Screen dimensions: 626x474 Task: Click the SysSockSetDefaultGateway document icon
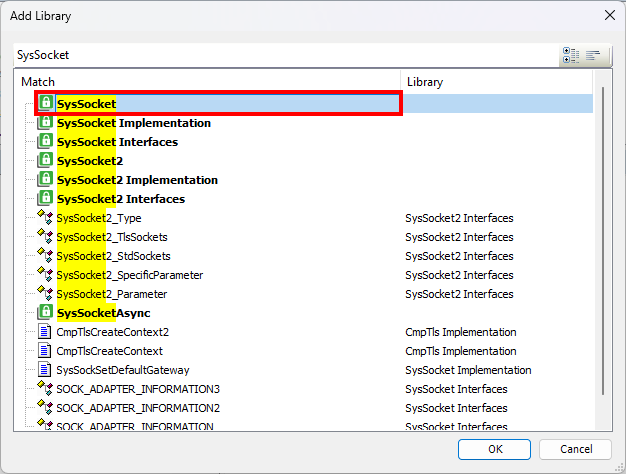pos(44,369)
